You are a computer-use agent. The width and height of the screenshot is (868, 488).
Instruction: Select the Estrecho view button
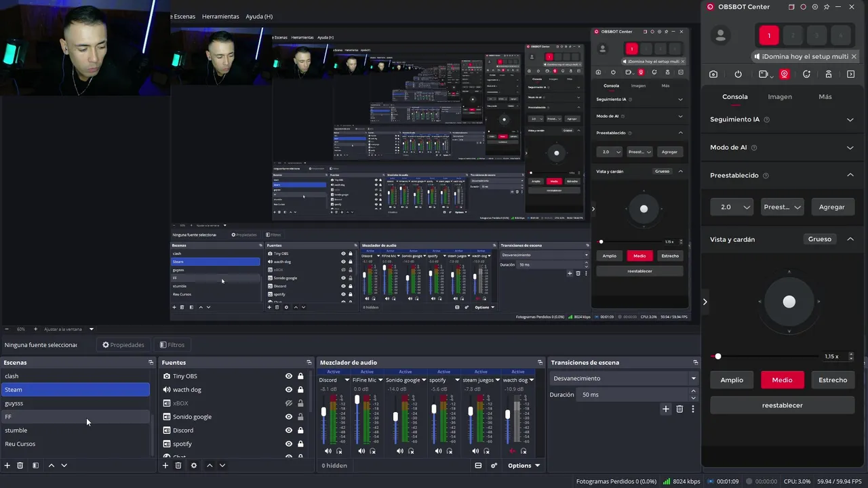(833, 380)
